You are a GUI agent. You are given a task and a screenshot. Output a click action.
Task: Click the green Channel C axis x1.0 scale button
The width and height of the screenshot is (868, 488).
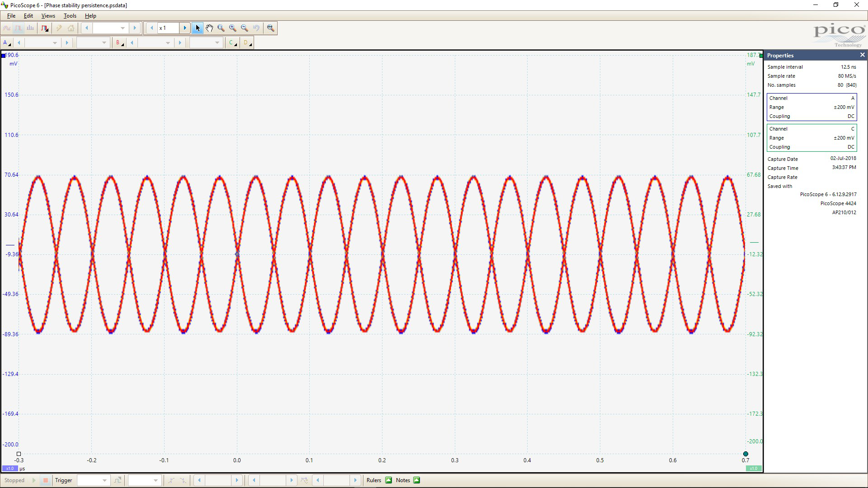(754, 469)
